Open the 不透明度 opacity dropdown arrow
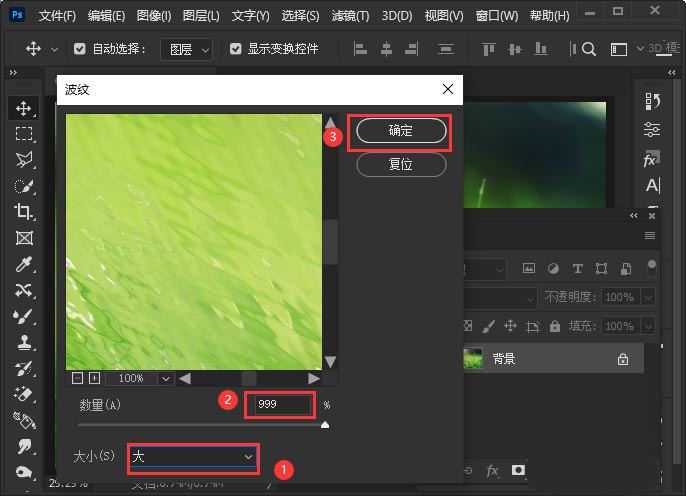This screenshot has height=496, width=686. 648,297
